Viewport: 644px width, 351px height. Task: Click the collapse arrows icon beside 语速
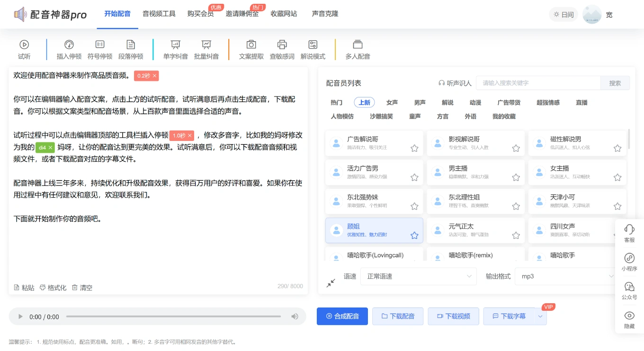(x=331, y=283)
